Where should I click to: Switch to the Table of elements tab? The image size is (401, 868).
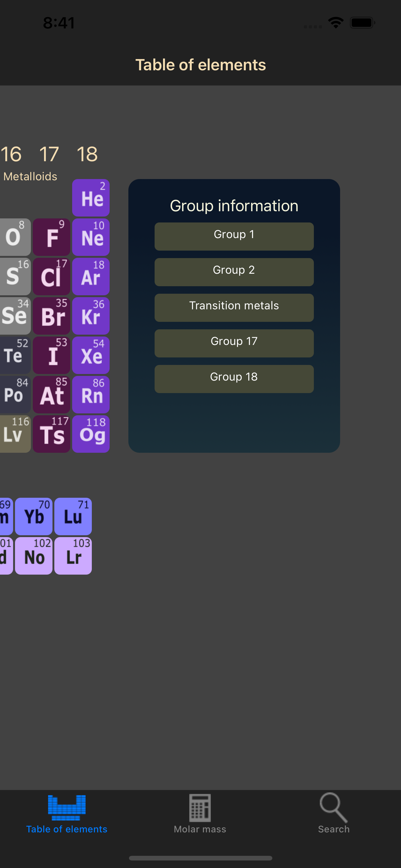tap(67, 813)
